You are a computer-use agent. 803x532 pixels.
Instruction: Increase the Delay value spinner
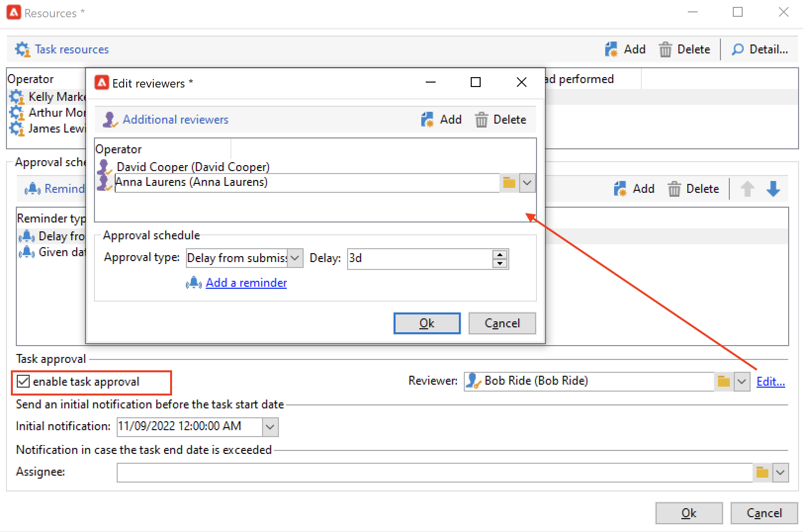click(500, 255)
